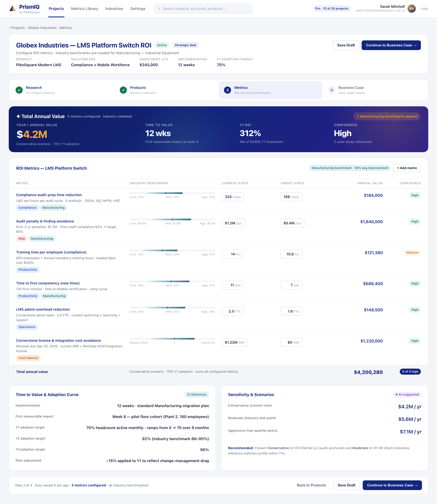Viewport: 437px width, 504px height.
Task: Edit the $0 ARR target state field
Action: (291, 342)
